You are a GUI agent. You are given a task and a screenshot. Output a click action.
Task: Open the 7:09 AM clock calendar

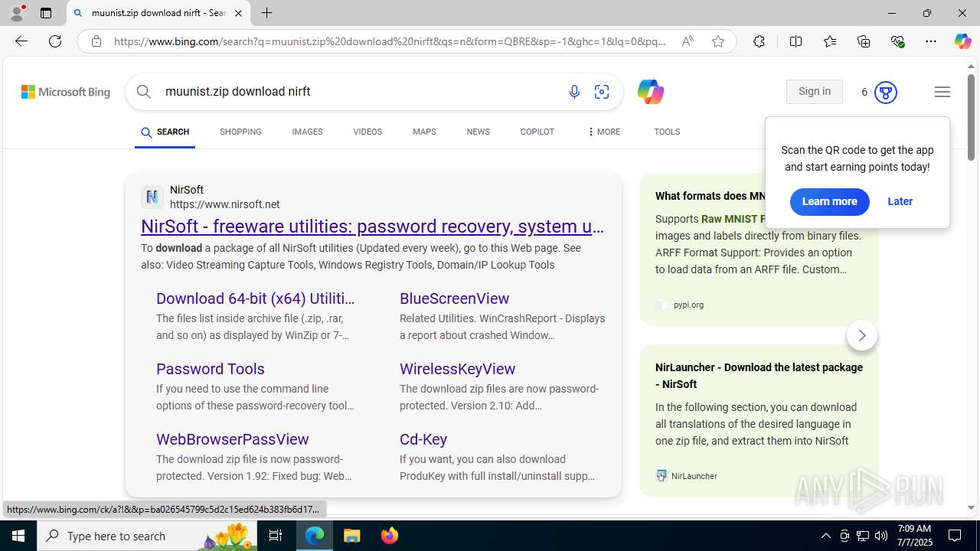point(914,536)
